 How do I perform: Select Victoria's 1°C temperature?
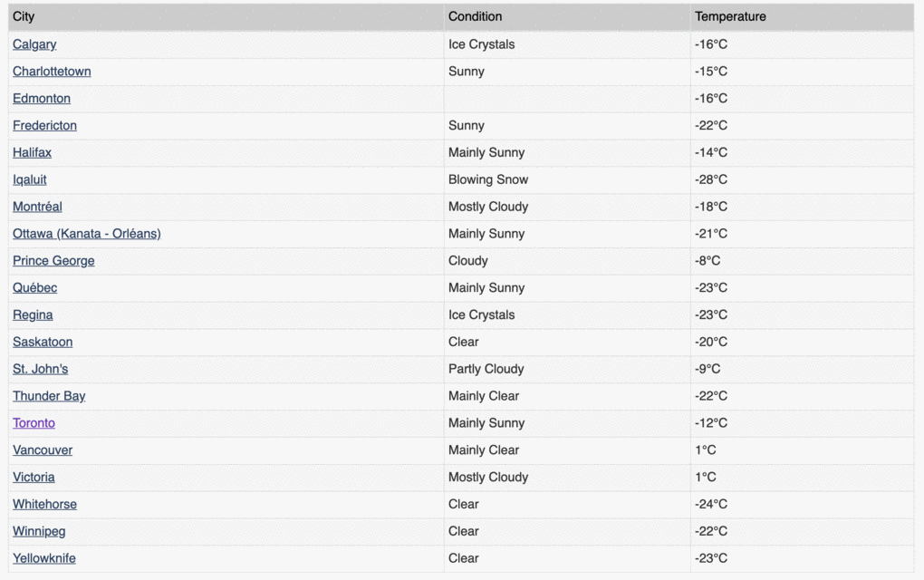point(706,478)
